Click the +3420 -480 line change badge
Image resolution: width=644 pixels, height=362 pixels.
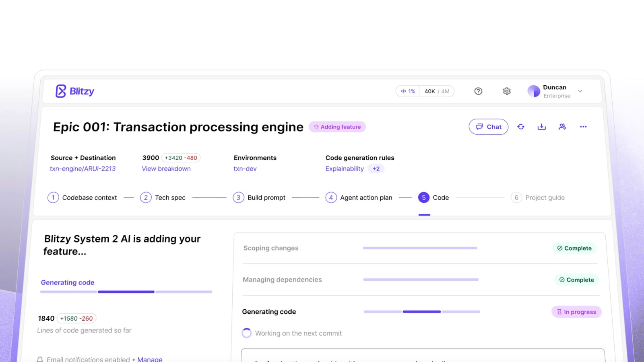point(181,158)
